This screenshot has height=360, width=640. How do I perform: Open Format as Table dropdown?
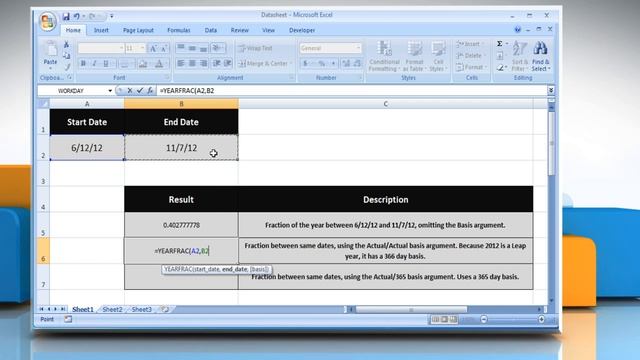(414, 56)
